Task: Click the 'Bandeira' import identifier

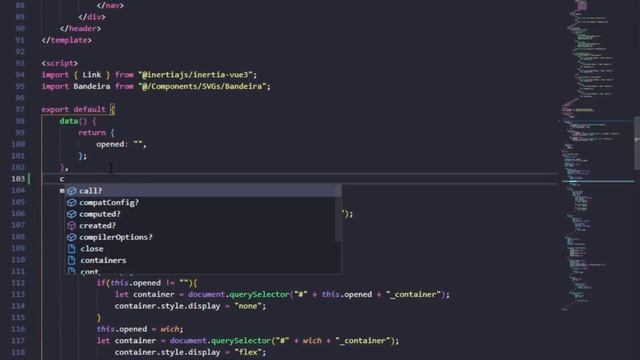Action: 92,86
